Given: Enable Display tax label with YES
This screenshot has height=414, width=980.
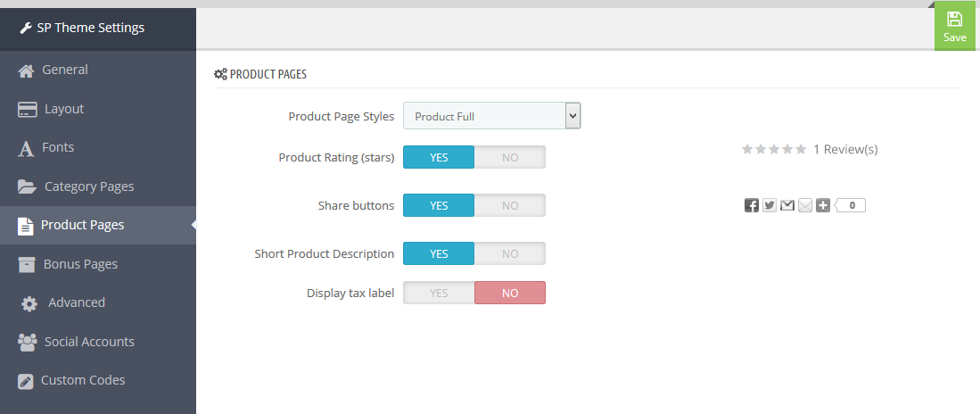Looking at the screenshot, I should point(439,293).
